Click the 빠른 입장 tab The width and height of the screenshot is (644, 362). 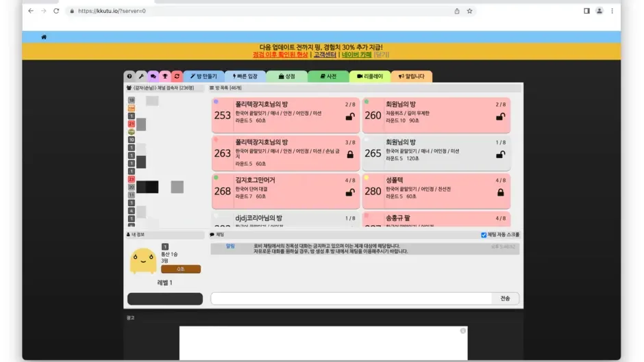245,77
